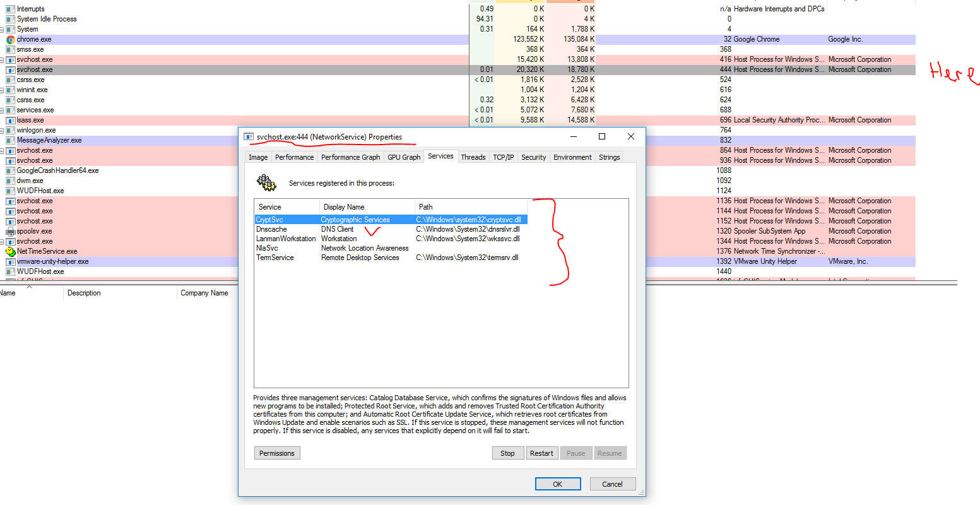The image size is (980, 505).
Task: Click the System Idle Process 94.31 CPU value
Action: [x=485, y=19]
